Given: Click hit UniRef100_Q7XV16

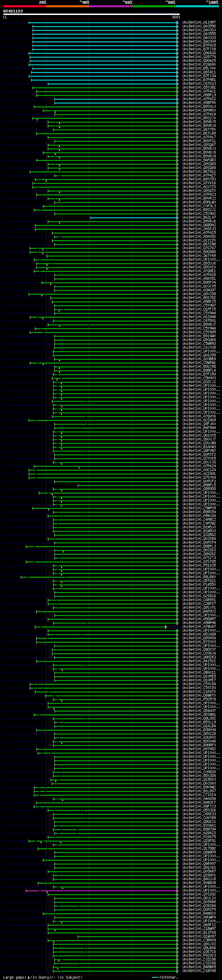Looking at the screenshot, I should pyautogui.click(x=199, y=183).
